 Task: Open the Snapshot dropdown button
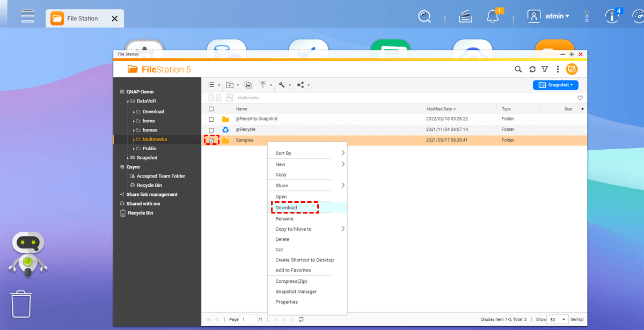point(555,85)
